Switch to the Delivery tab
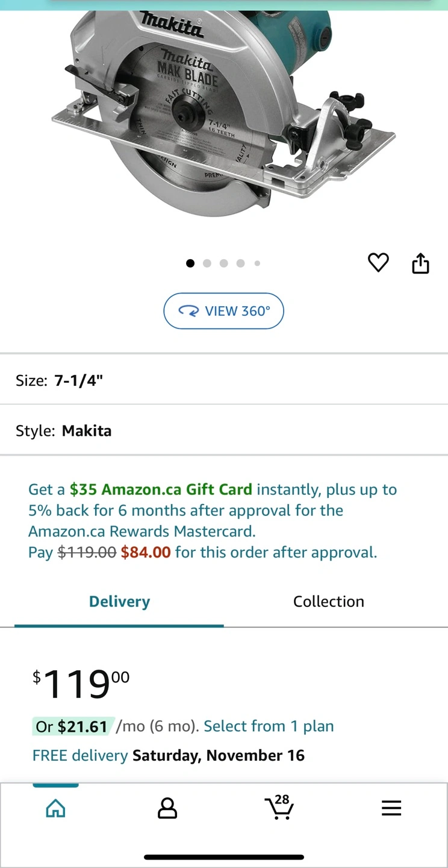This screenshot has height=868, width=448. coord(119,602)
